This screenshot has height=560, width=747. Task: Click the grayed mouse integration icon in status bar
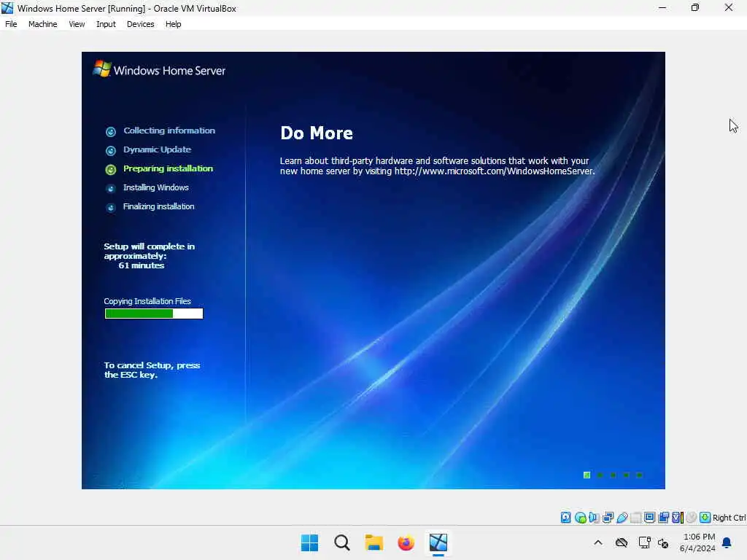tap(692, 517)
